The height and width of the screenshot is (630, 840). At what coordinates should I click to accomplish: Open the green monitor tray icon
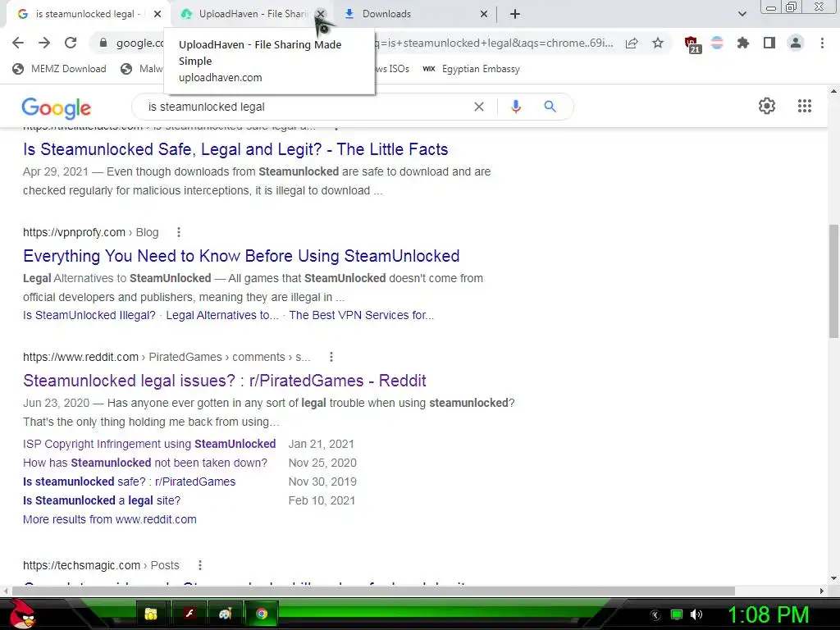[677, 614]
